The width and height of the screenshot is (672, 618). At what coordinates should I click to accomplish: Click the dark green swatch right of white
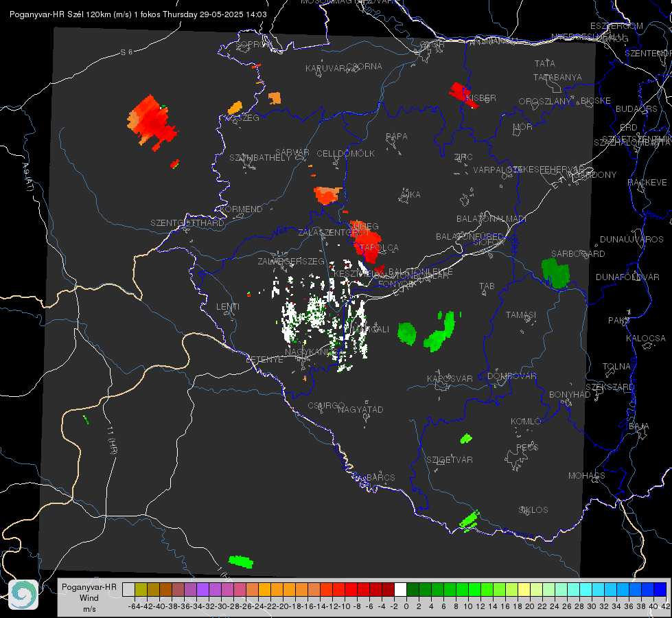click(413, 589)
